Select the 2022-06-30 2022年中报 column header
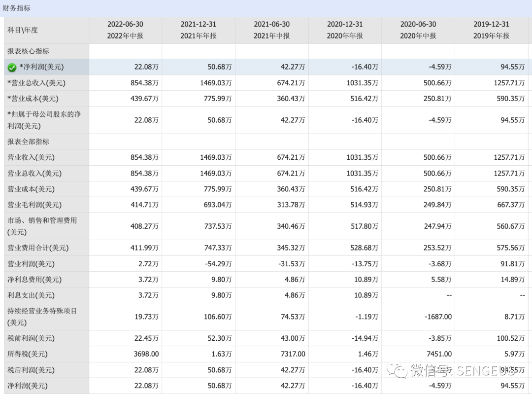The image size is (532, 394). click(x=125, y=30)
